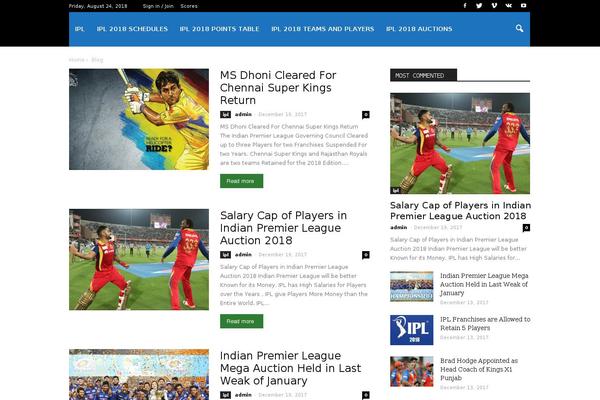Click admin author on MS Dhoni article
This screenshot has width=600, height=400.
(x=243, y=114)
